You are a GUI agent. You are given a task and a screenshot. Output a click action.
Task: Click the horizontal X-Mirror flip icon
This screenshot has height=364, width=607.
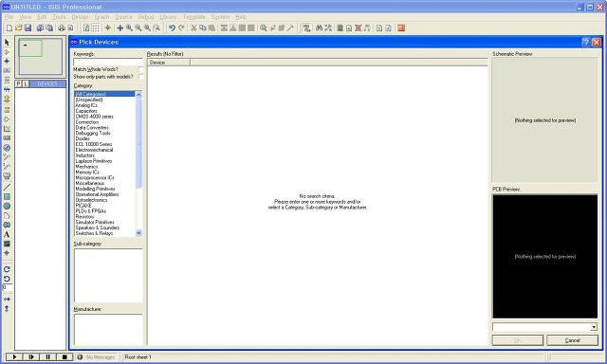[7, 299]
